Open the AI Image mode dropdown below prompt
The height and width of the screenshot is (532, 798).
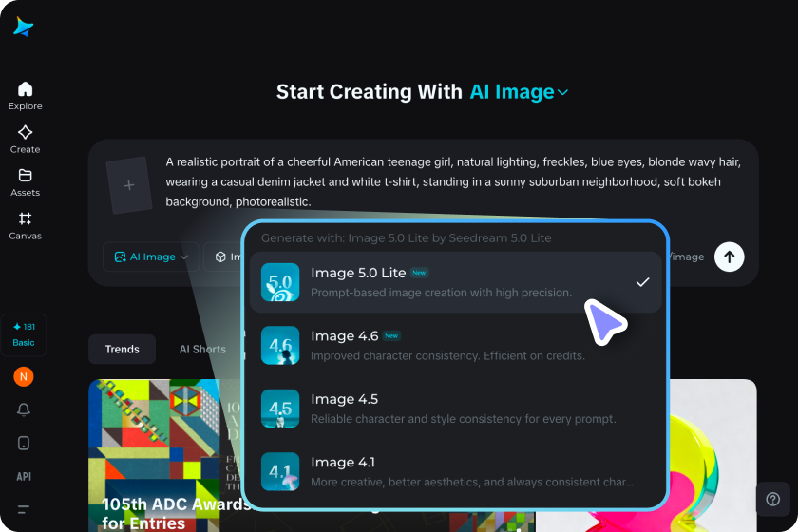(151, 257)
